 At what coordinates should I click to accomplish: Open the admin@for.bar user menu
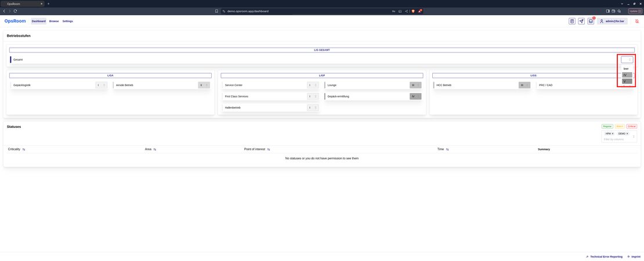coord(612,21)
